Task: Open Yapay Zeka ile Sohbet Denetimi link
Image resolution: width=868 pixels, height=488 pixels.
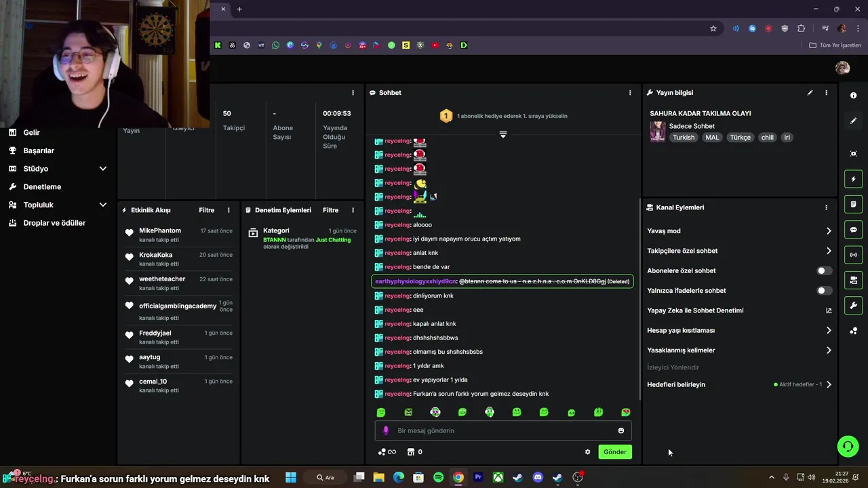Action: click(739, 310)
